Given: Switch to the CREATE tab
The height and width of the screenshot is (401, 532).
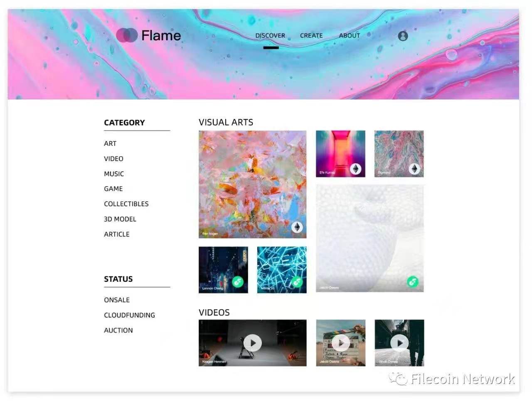Looking at the screenshot, I should [x=311, y=36].
